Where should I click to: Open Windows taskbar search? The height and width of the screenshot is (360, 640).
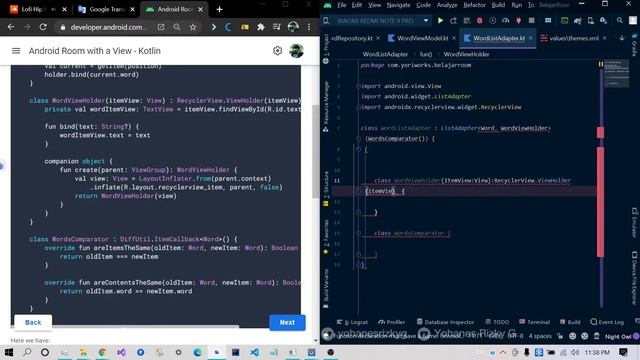pos(27,352)
